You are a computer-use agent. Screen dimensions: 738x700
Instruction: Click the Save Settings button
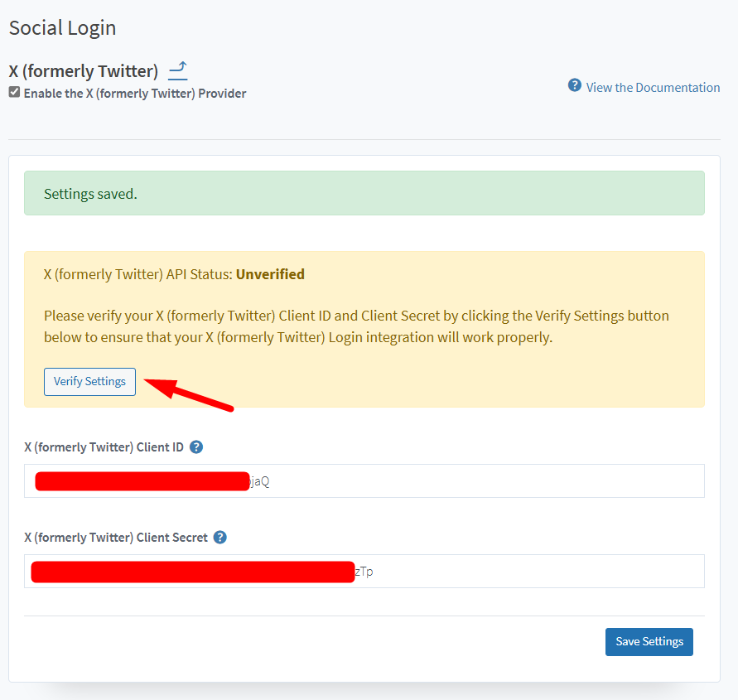649,642
